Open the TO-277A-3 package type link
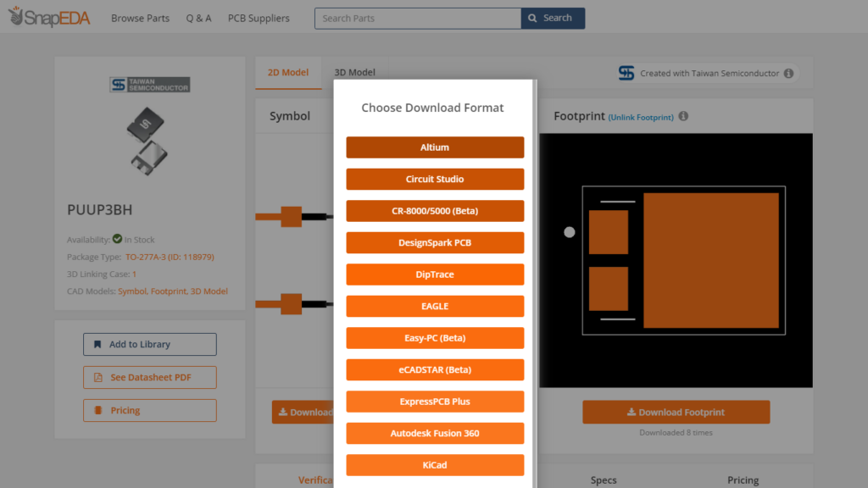Viewport: 868px width, 488px height. tap(170, 257)
